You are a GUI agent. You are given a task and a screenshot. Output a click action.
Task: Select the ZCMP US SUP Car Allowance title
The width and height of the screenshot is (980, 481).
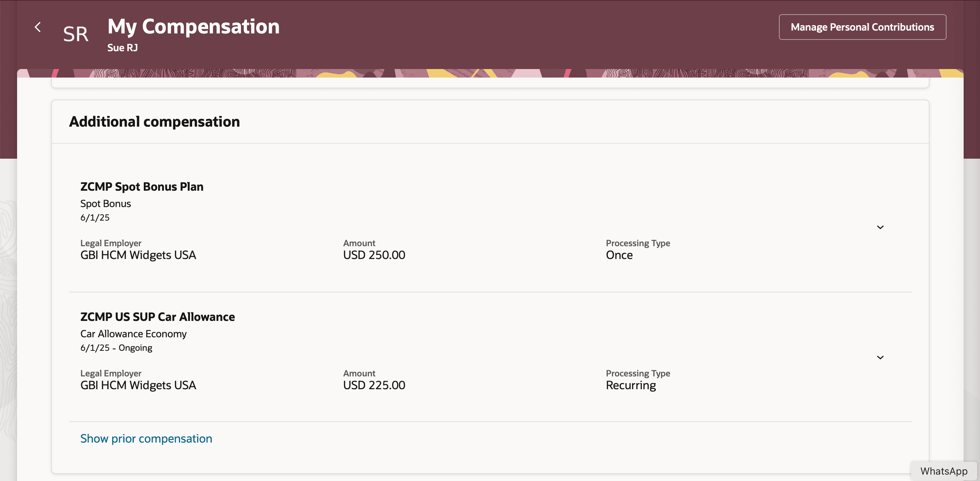point(157,316)
